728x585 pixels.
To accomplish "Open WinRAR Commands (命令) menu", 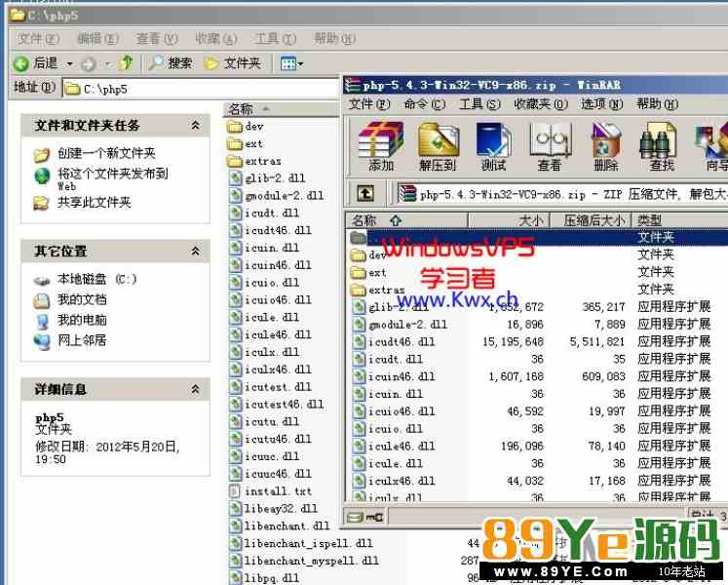I will (x=424, y=103).
